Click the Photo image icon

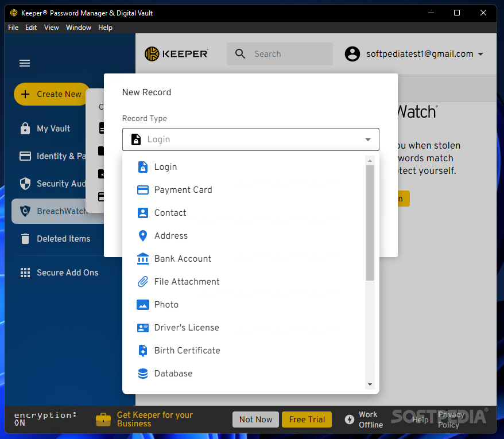click(143, 305)
